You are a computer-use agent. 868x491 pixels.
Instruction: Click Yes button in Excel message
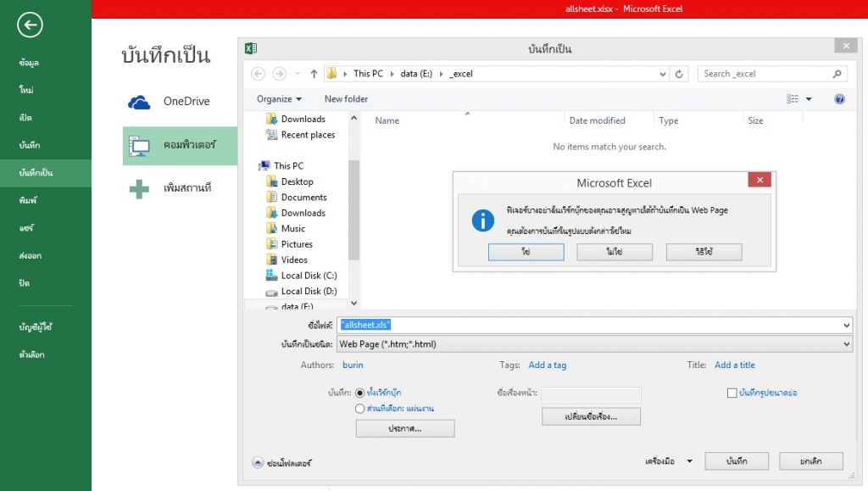[526, 252]
